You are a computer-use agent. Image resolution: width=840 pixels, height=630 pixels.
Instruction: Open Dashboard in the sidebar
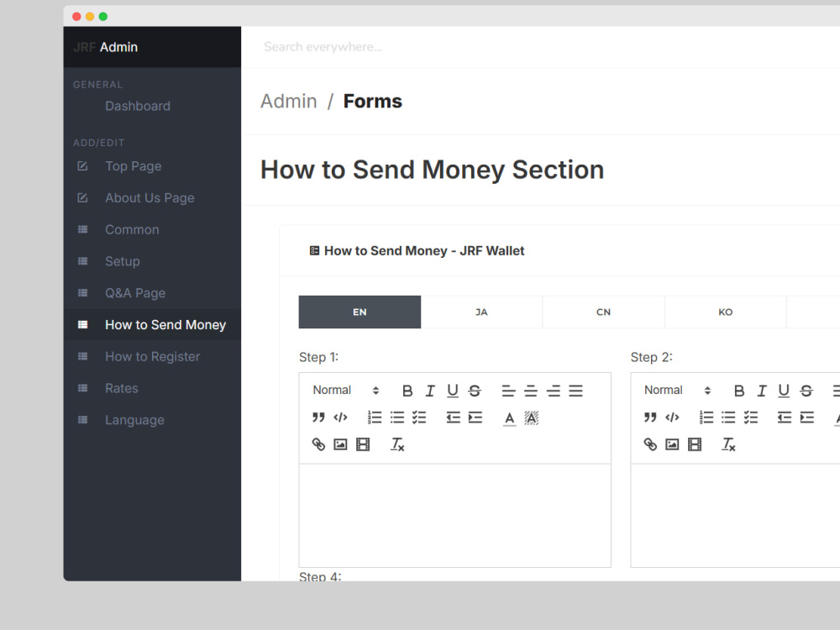point(152,106)
